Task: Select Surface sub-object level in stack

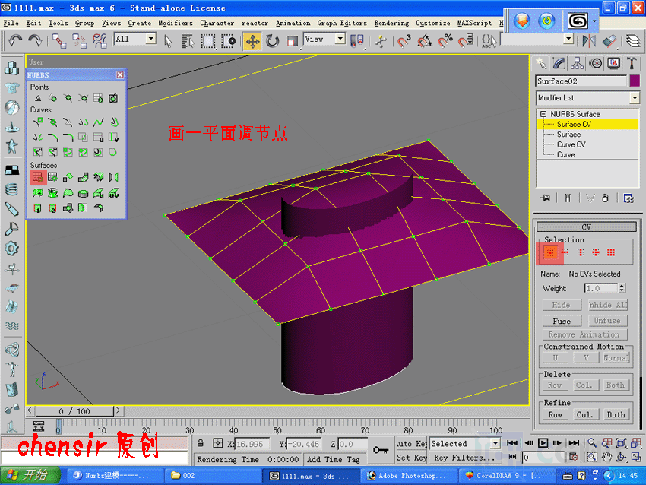Action: (x=569, y=134)
